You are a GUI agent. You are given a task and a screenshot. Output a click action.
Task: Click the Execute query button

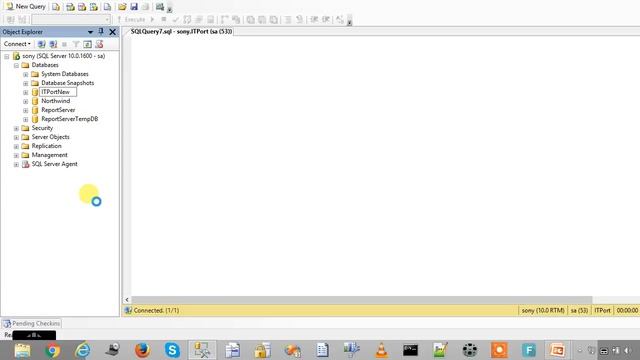pos(131,19)
